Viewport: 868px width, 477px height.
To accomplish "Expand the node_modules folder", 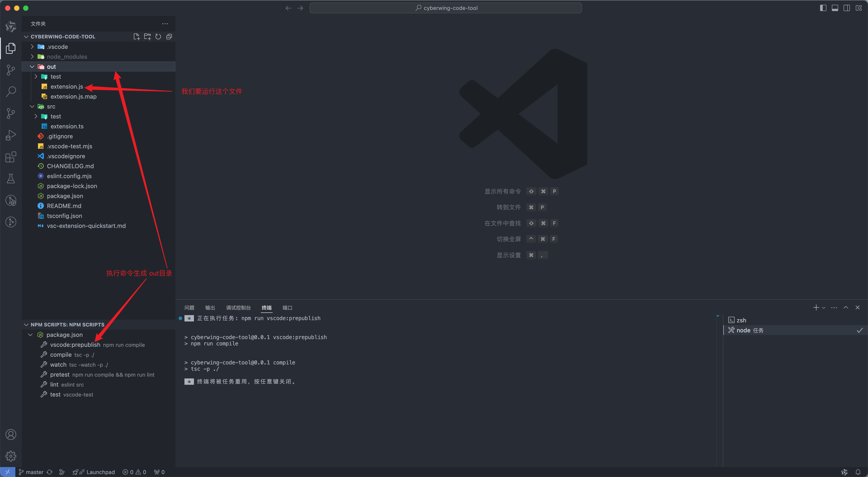I will 67,57.
